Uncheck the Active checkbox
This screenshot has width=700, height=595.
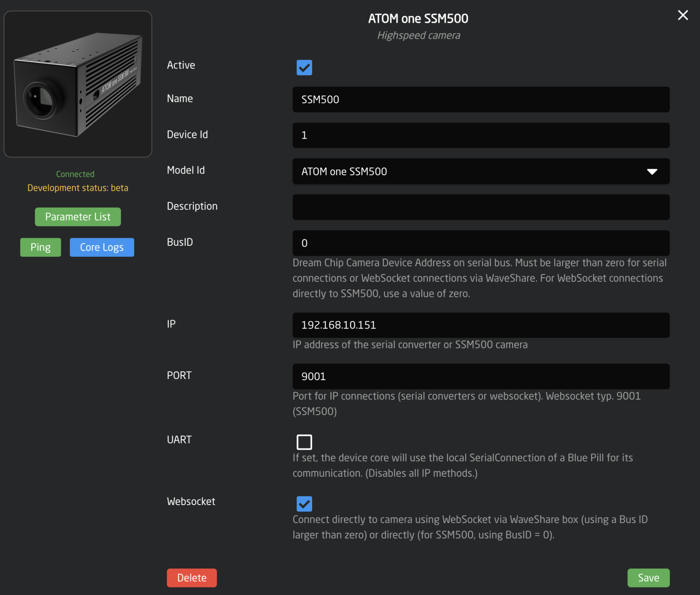[x=304, y=67]
